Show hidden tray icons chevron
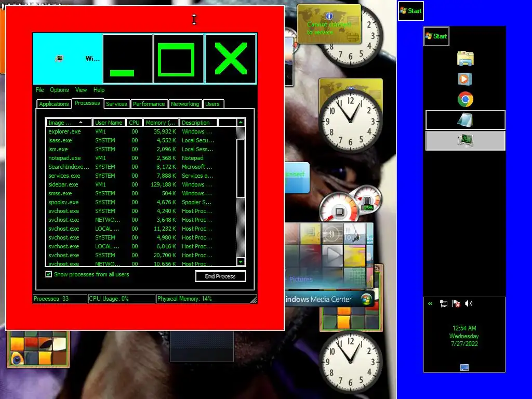This screenshot has width=532, height=399. pos(430,303)
